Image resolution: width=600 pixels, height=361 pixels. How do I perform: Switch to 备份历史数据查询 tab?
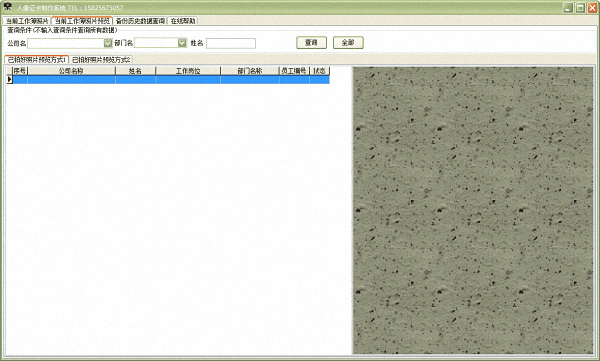pyautogui.click(x=140, y=21)
